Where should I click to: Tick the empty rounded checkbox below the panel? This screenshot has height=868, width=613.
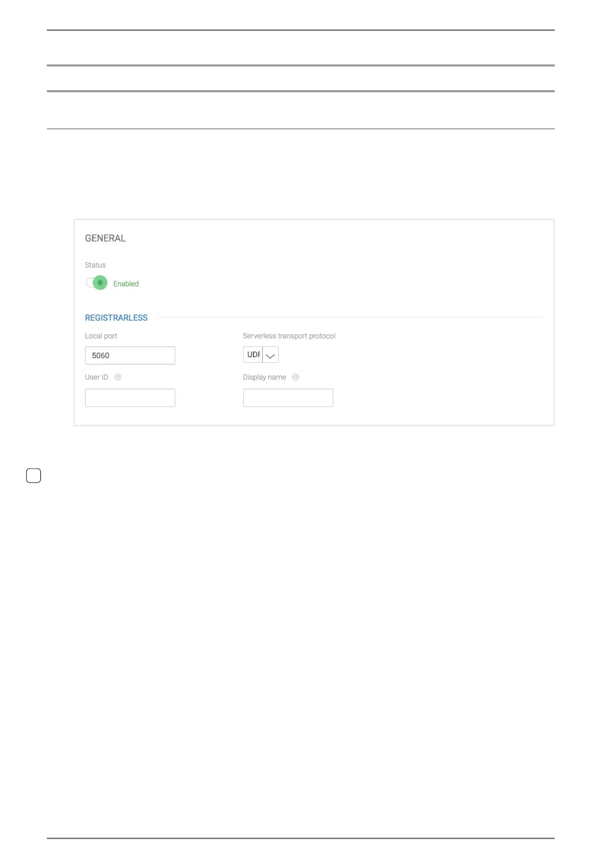(33, 476)
